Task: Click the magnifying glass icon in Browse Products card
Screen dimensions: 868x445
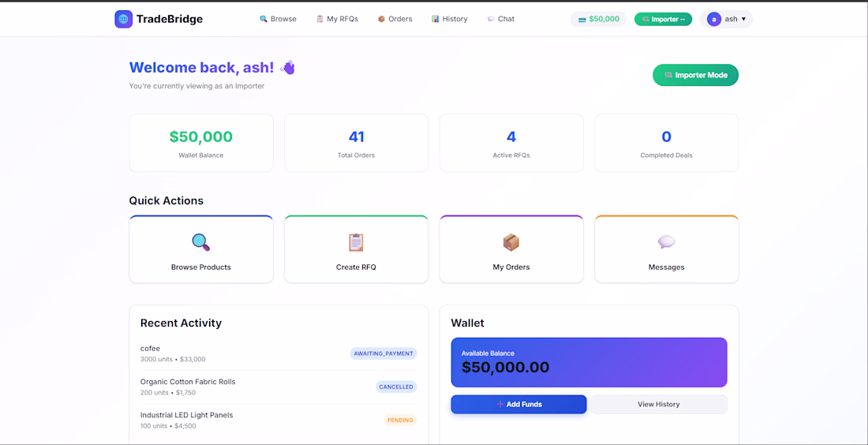Action: (201, 242)
